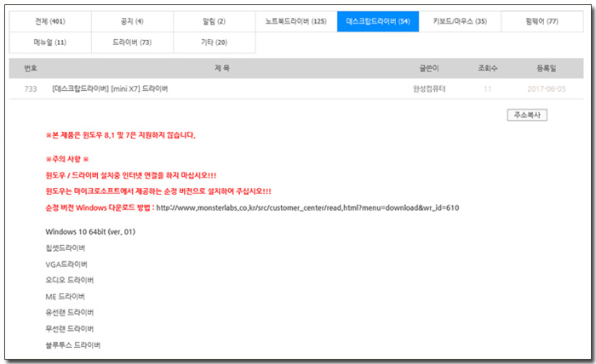This screenshot has width=596, height=364.
Task: Select the 드라이버 (73) tab
Action: point(132,42)
